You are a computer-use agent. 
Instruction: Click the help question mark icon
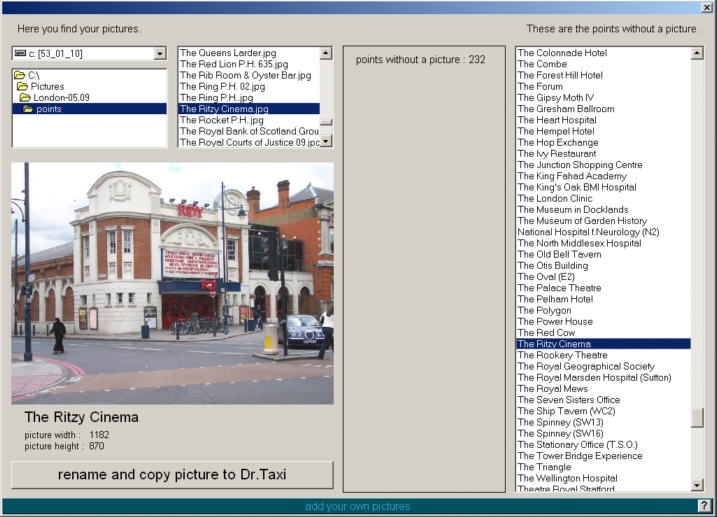click(704, 506)
